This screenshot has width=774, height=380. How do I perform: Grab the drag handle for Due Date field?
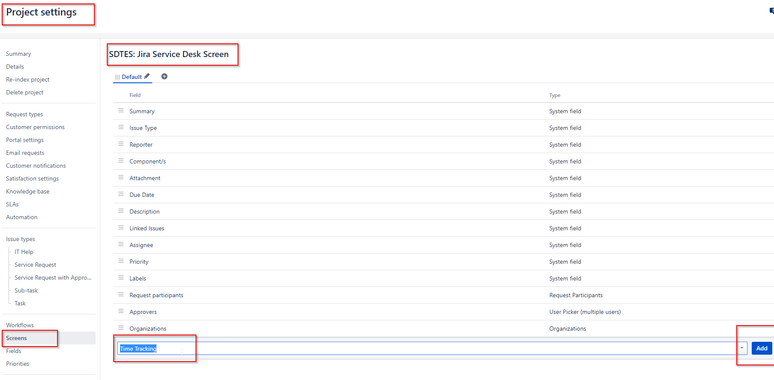point(120,194)
